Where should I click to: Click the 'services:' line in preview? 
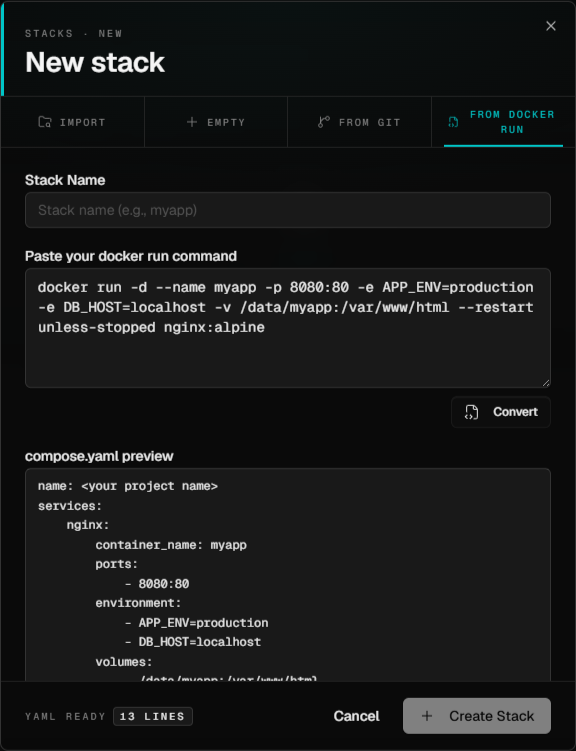point(70,506)
